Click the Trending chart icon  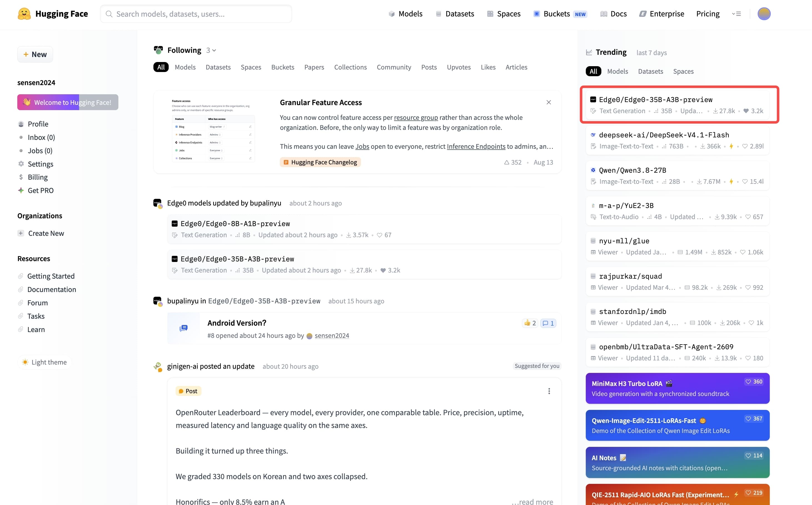[x=589, y=53]
